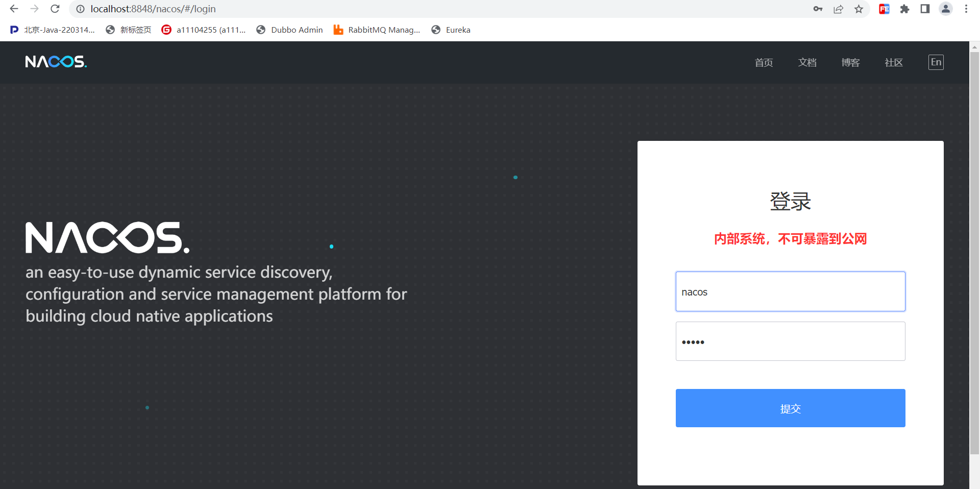
Task: Focus the username field containing nacos
Action: coord(790,291)
